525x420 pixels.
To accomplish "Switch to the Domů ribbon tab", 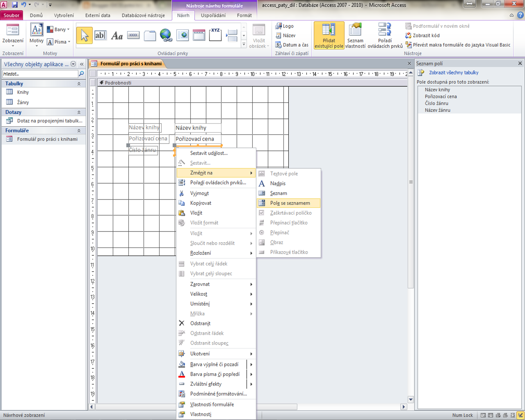I will (x=36, y=15).
